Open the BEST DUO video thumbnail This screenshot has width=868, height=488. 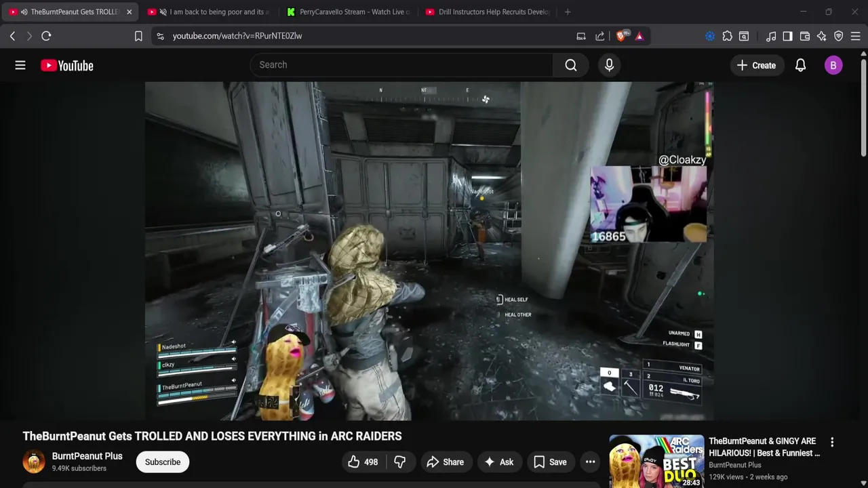click(x=656, y=462)
